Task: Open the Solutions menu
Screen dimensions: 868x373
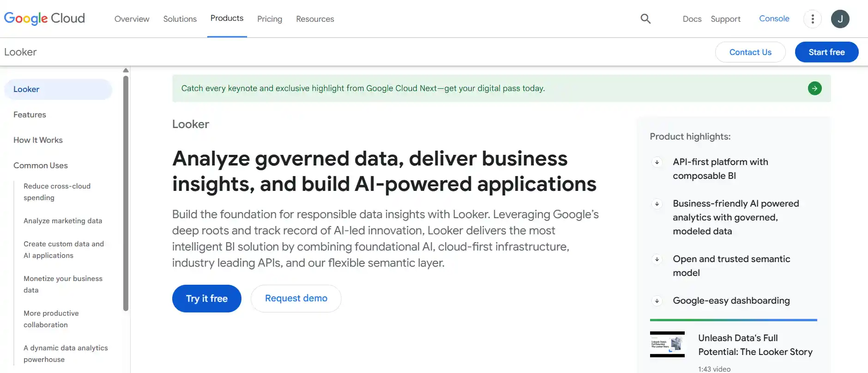Action: [180, 19]
